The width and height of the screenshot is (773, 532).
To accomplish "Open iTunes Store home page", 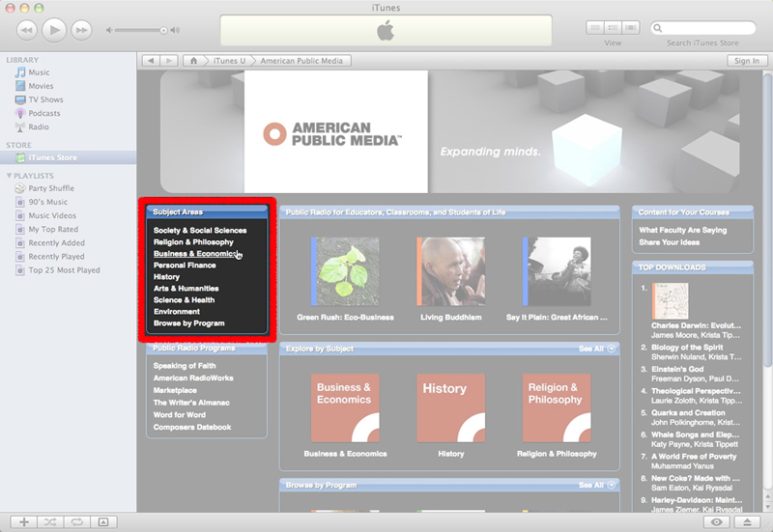I will tap(194, 61).
